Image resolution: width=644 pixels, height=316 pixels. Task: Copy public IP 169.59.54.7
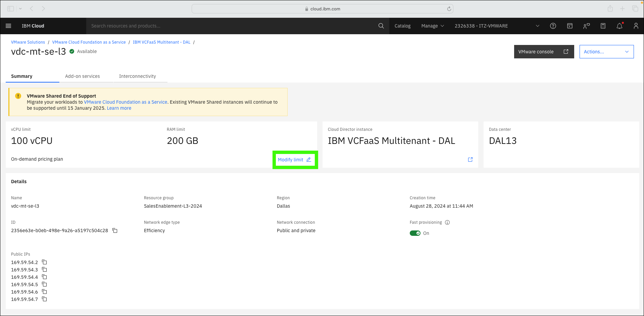point(44,299)
